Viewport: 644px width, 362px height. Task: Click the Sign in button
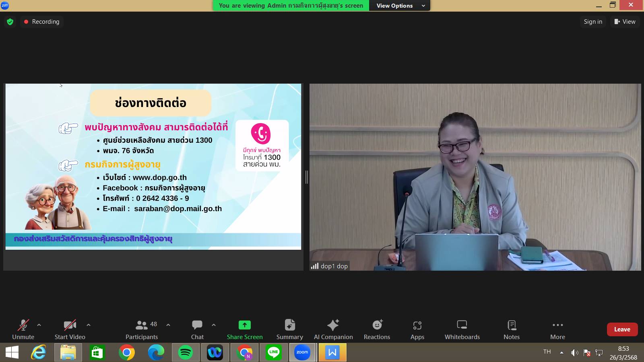593,22
